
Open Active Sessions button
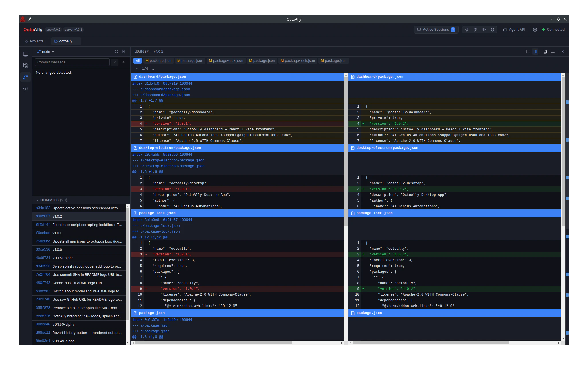pyautogui.click(x=436, y=30)
